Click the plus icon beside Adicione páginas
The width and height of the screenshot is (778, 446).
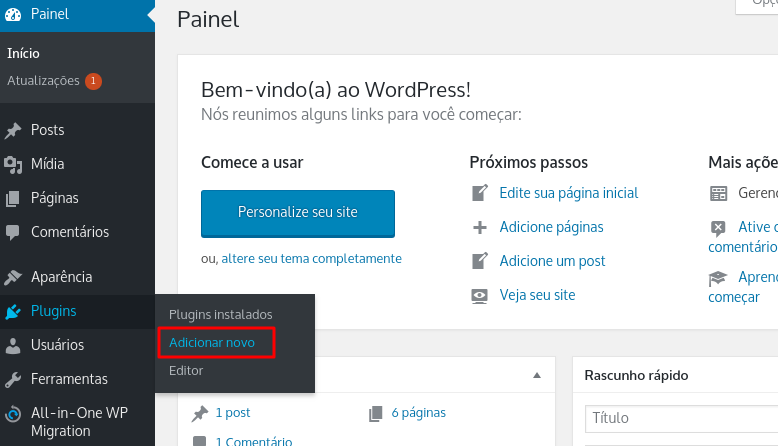[x=480, y=227]
